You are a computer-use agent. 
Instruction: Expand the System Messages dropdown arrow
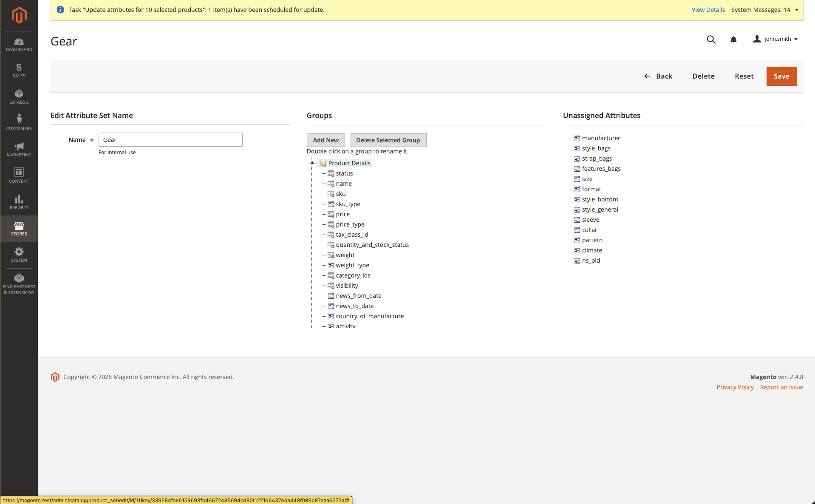(x=797, y=10)
